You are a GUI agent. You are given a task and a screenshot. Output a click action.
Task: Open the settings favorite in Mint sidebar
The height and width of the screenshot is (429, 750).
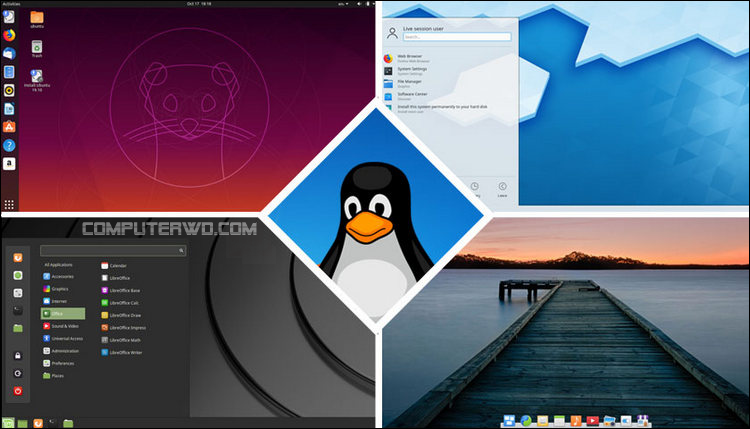pyautogui.click(x=18, y=293)
